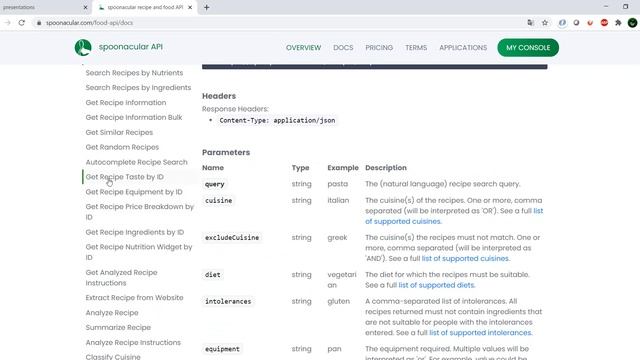Viewport: 640px width, 360px height.
Task: Open Extract Recipe from Website
Action: [134, 298]
